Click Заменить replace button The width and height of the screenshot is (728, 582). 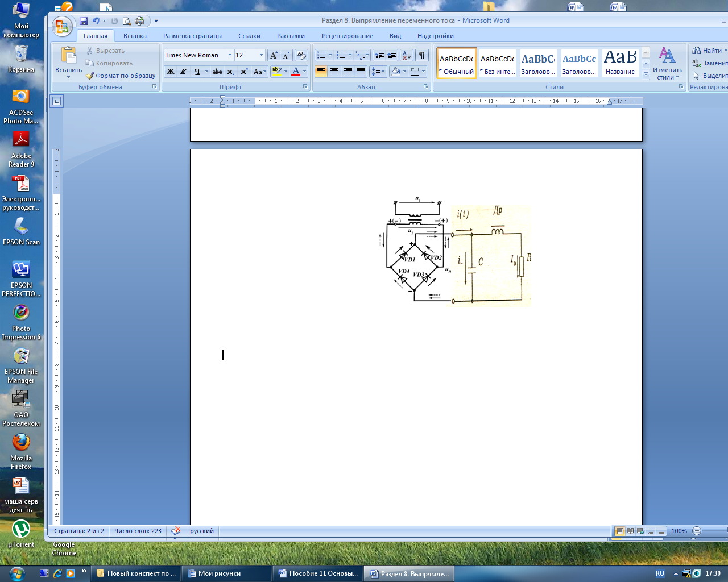coord(710,63)
